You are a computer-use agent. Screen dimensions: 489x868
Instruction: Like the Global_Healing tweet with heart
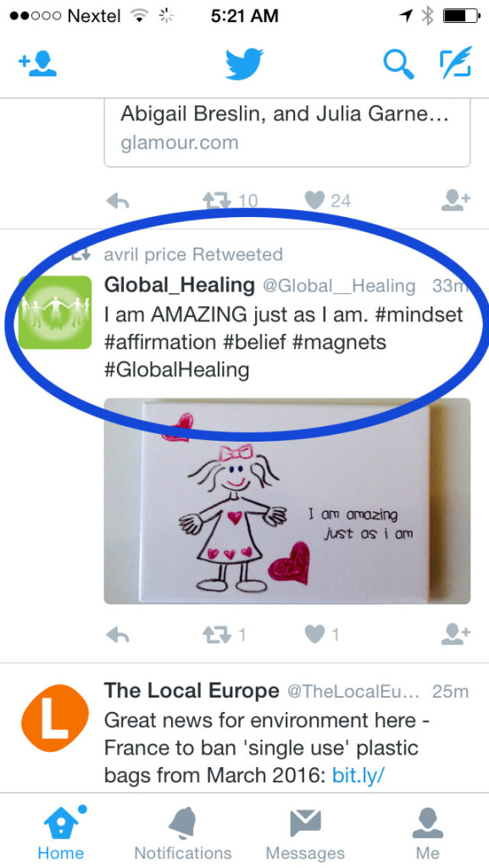tap(314, 634)
